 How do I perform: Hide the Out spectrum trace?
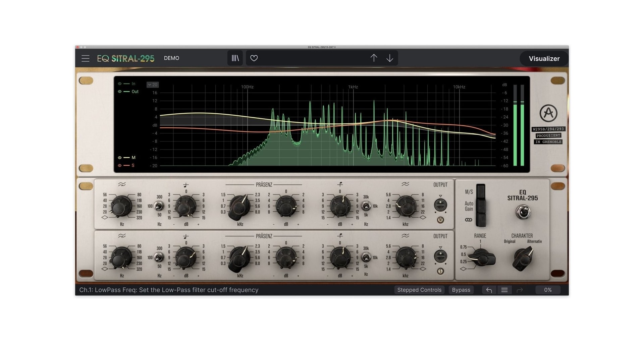[x=120, y=92]
